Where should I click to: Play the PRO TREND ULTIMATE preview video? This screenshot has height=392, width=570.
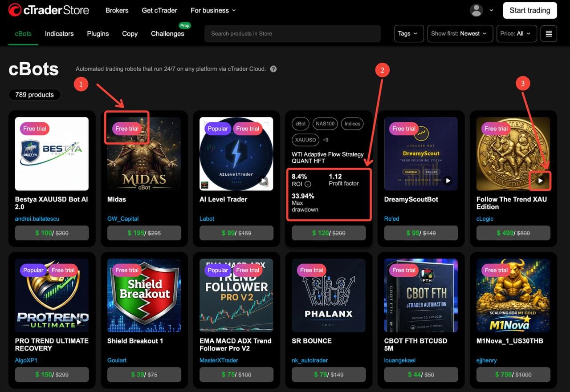coord(79,322)
